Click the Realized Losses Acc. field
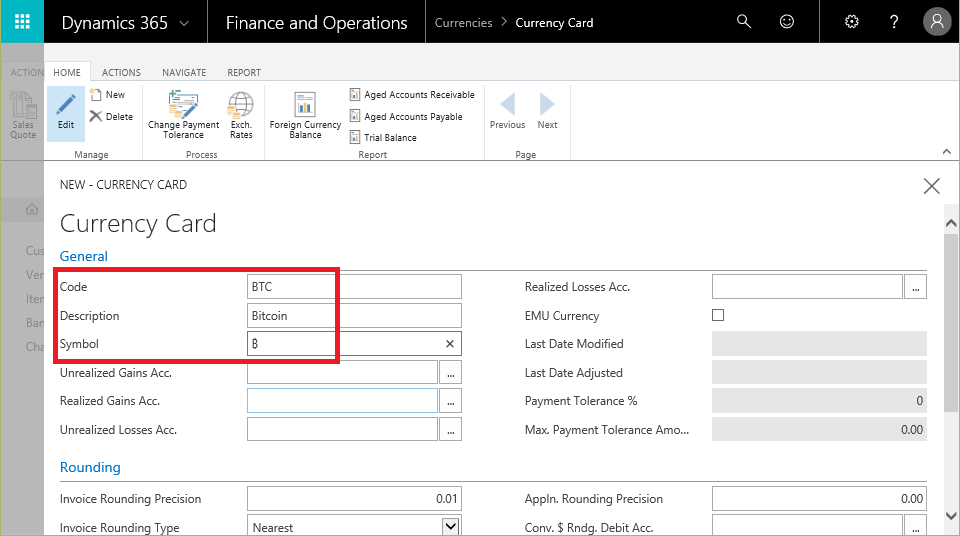The image size is (960, 536). (x=807, y=287)
